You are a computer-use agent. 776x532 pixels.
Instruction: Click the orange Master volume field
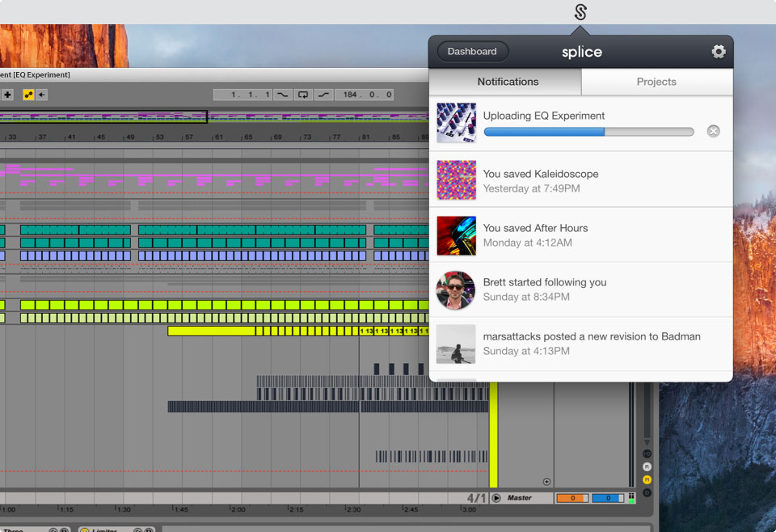point(572,498)
